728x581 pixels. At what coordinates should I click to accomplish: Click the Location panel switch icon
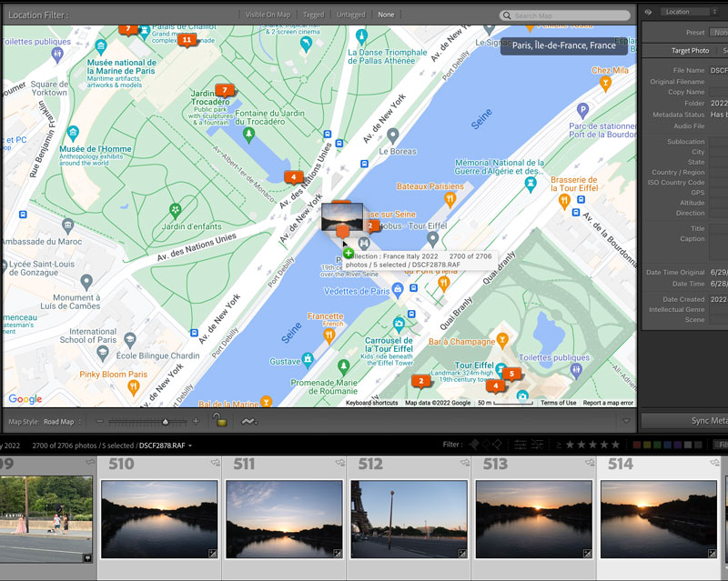point(647,12)
